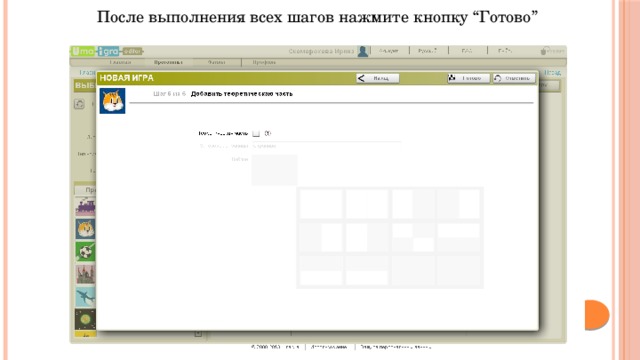Tick the checkbox beside the theoretical part label
This screenshot has height=360, width=640.
pyautogui.click(x=256, y=133)
